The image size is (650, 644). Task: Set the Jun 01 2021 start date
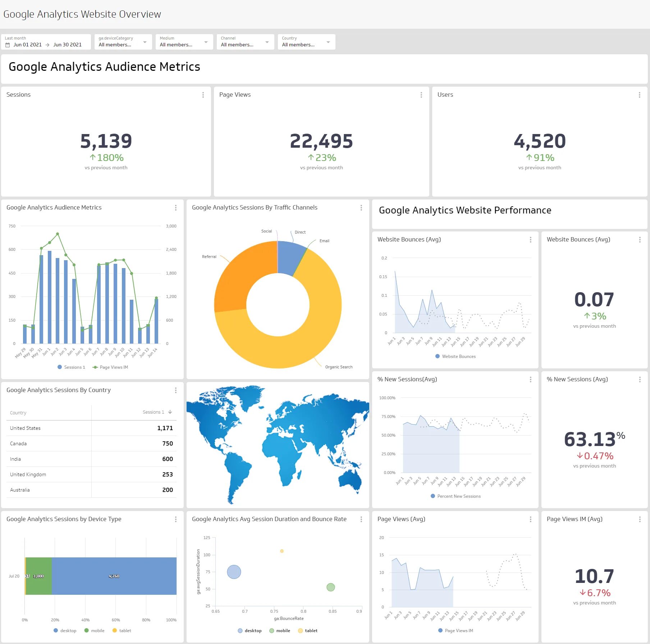coord(28,45)
